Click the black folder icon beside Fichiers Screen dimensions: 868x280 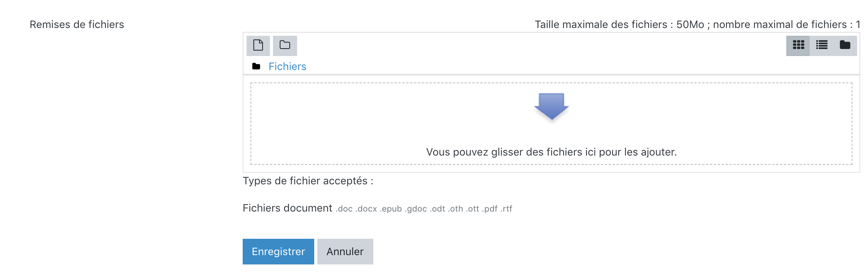pos(256,66)
